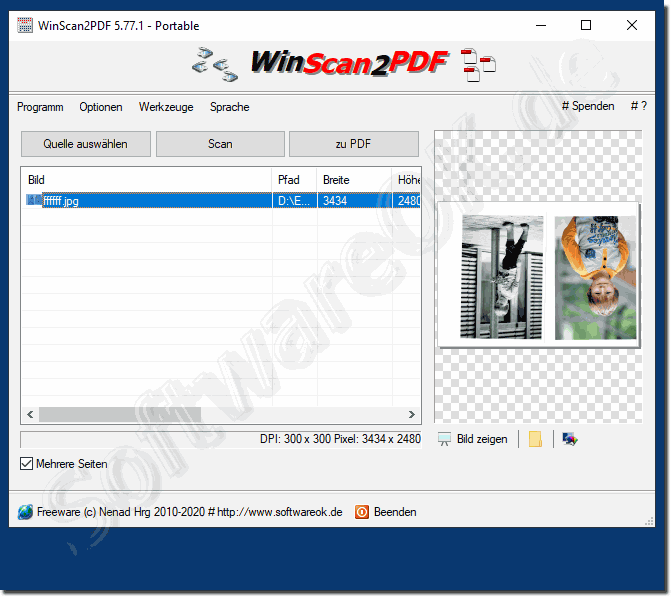Image resolution: width=671 pixels, height=597 pixels.
Task: Select the ffffff.jpg row in the list
Action: point(221,200)
